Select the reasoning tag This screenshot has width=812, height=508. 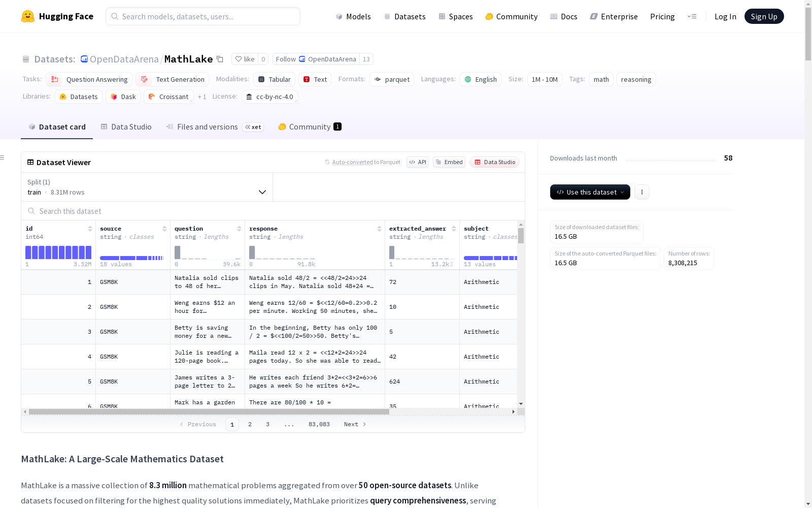[x=636, y=79]
